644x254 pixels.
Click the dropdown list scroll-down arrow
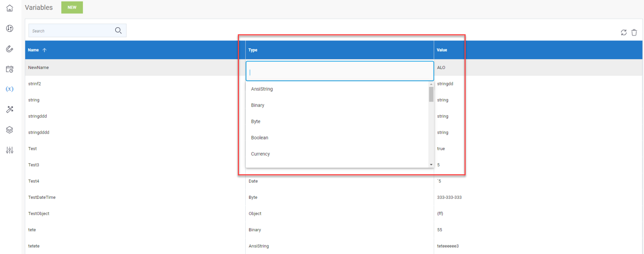coord(431,165)
